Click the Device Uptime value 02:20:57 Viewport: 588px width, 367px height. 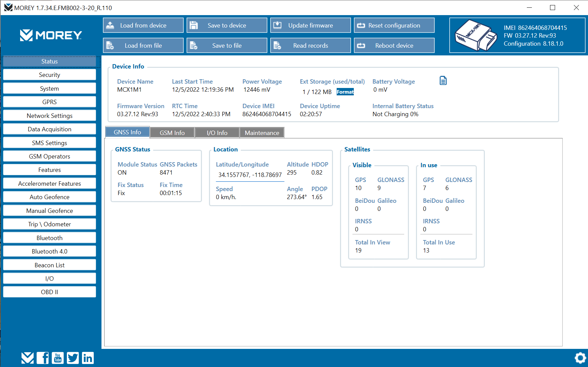tap(311, 114)
